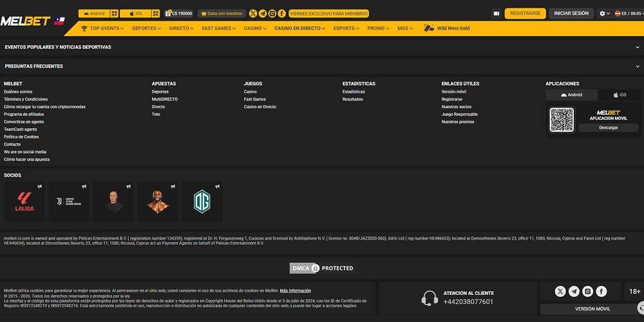Open the FAST GAMES dropdown menu

[218, 28]
